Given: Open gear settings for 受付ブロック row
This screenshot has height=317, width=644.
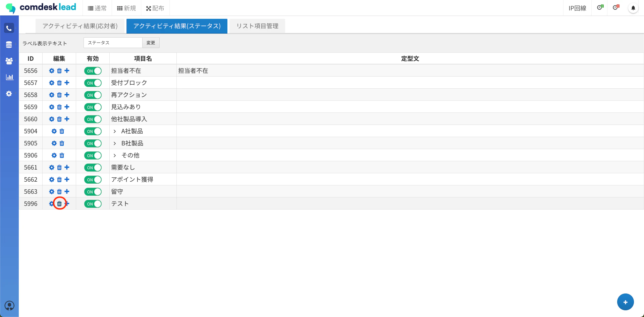Looking at the screenshot, I should pos(52,83).
